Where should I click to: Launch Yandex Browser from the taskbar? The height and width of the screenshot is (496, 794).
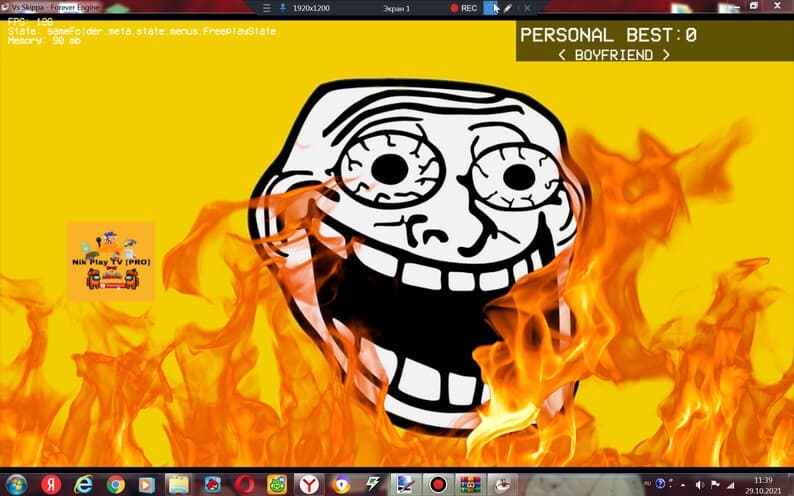308,484
